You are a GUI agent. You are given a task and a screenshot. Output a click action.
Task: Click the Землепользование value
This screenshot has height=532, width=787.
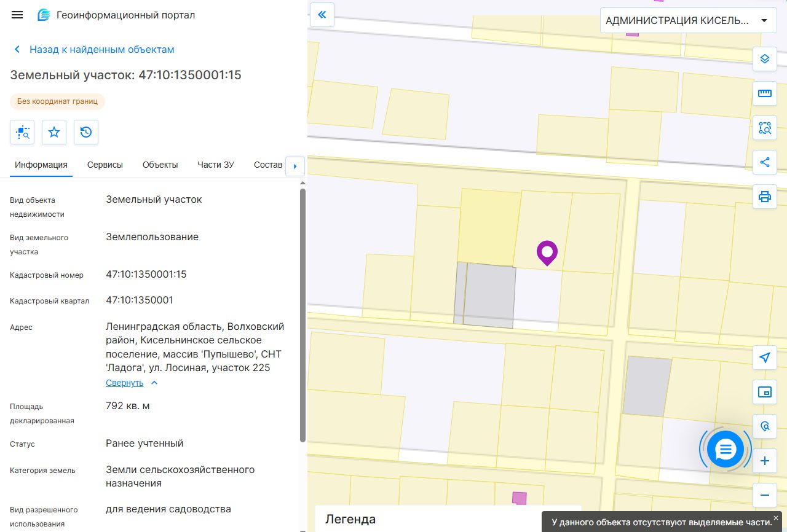[x=152, y=237]
